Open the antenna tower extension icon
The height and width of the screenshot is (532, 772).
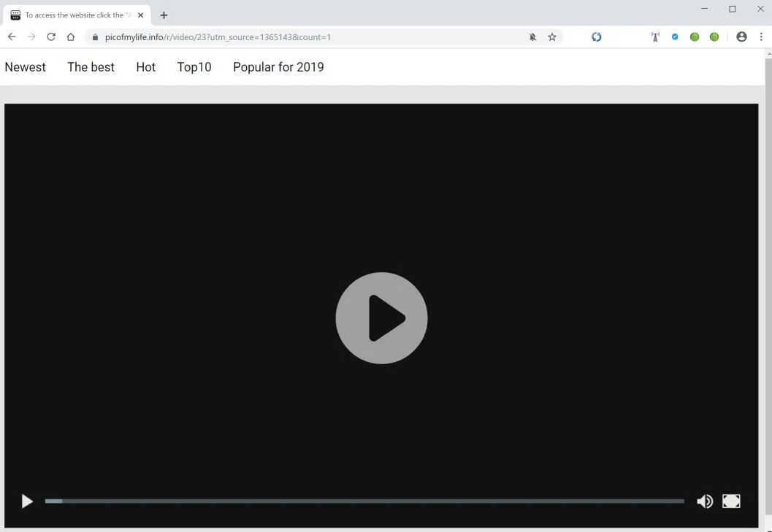coord(655,37)
